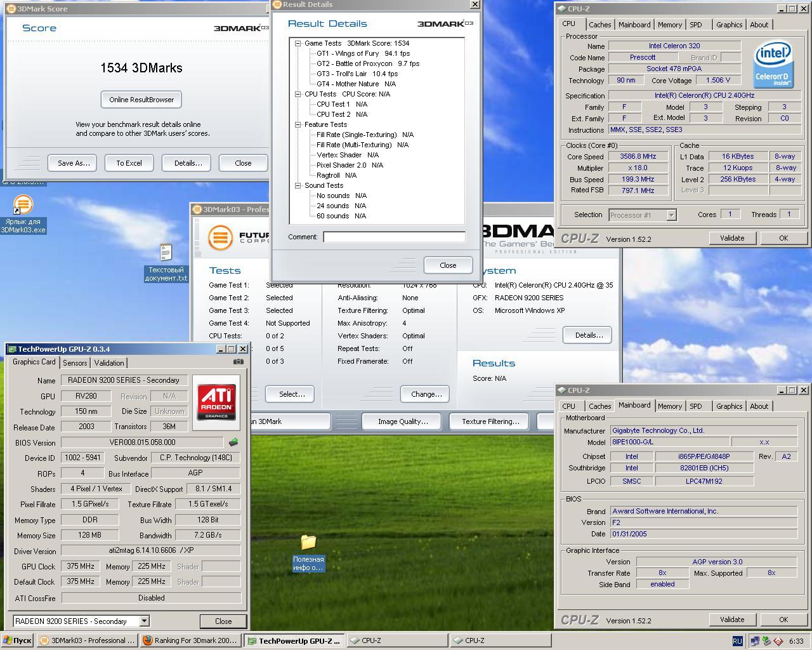Select the Полезная инфо folder on desktop
The image size is (812, 650).
(308, 542)
